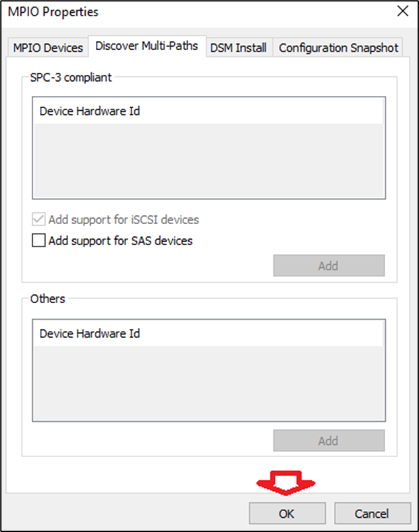
Task: Click the Others group box label
Action: coord(47,298)
